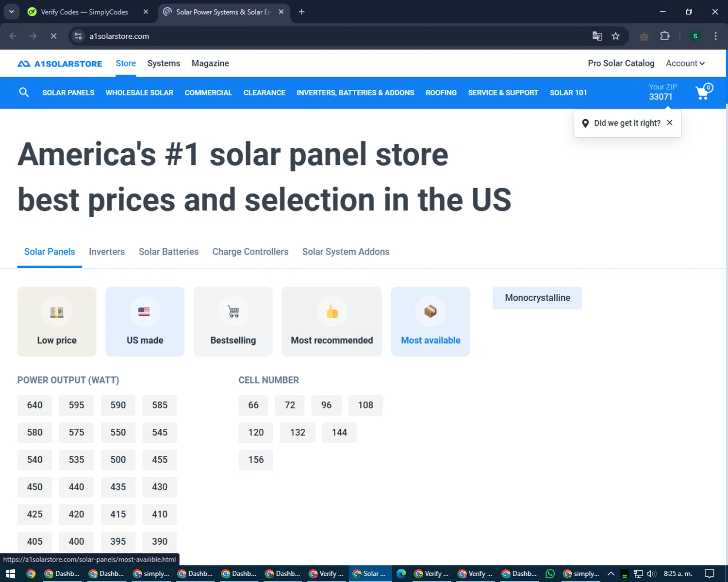
Task: Select 66 cell number option
Action: click(253, 405)
